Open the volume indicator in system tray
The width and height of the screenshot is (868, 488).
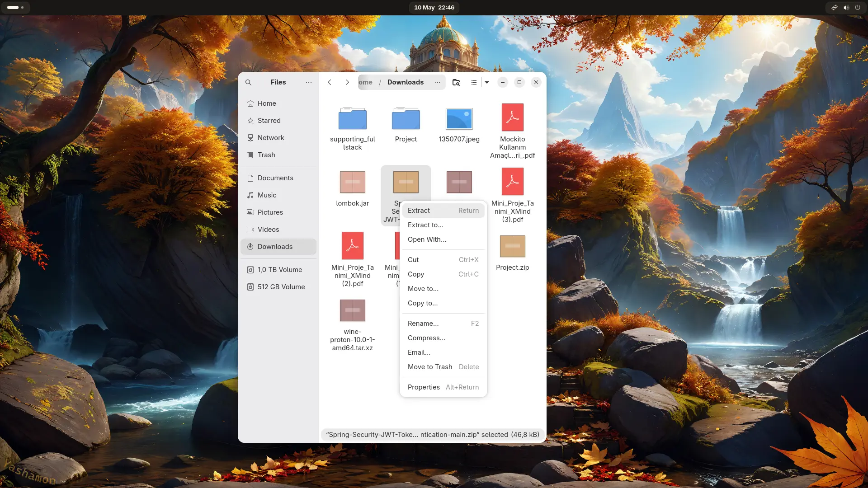coord(846,8)
